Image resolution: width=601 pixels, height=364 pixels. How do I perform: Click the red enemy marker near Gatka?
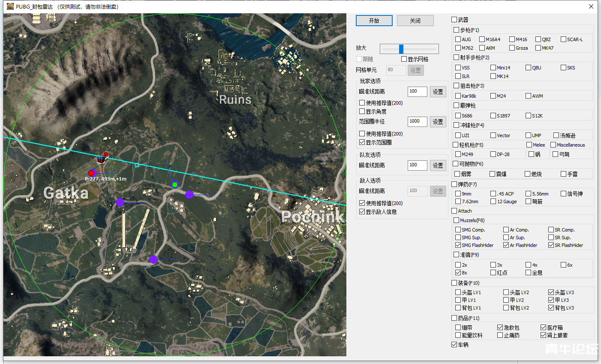point(91,173)
